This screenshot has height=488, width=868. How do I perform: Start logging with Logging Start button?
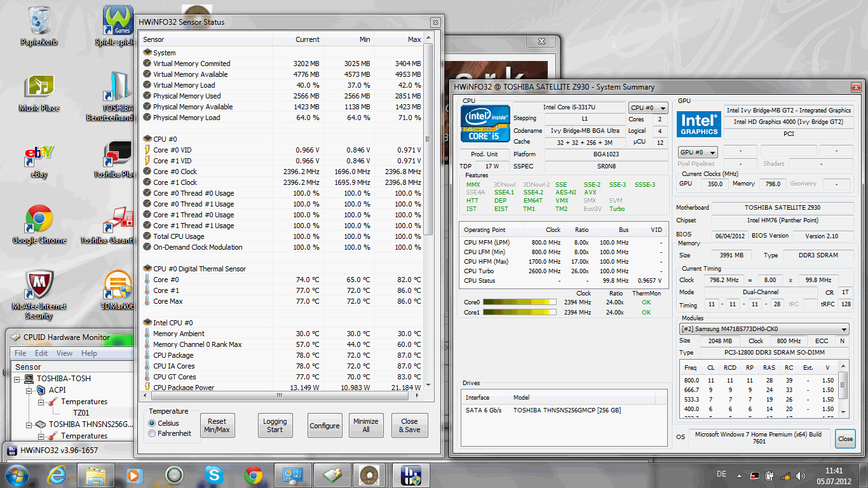pos(275,425)
